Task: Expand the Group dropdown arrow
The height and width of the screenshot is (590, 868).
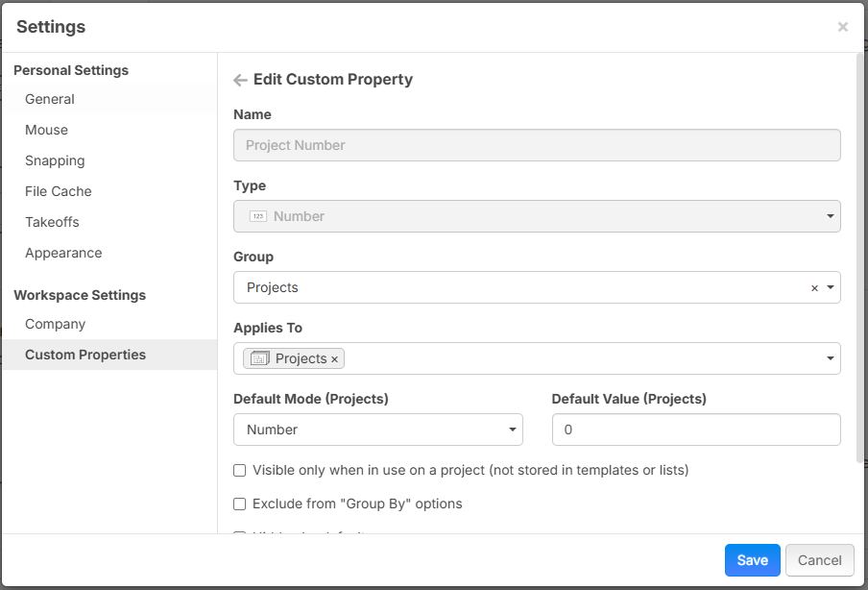Action: [x=830, y=288]
